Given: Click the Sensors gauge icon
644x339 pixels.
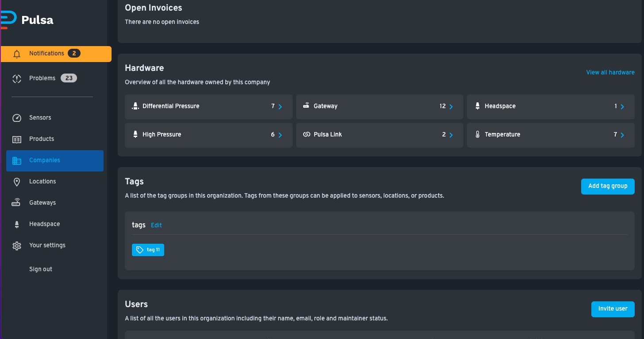Looking at the screenshot, I should tap(17, 118).
